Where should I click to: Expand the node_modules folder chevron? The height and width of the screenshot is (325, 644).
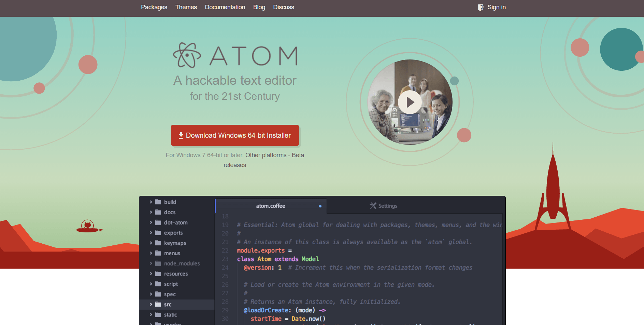[x=151, y=263]
